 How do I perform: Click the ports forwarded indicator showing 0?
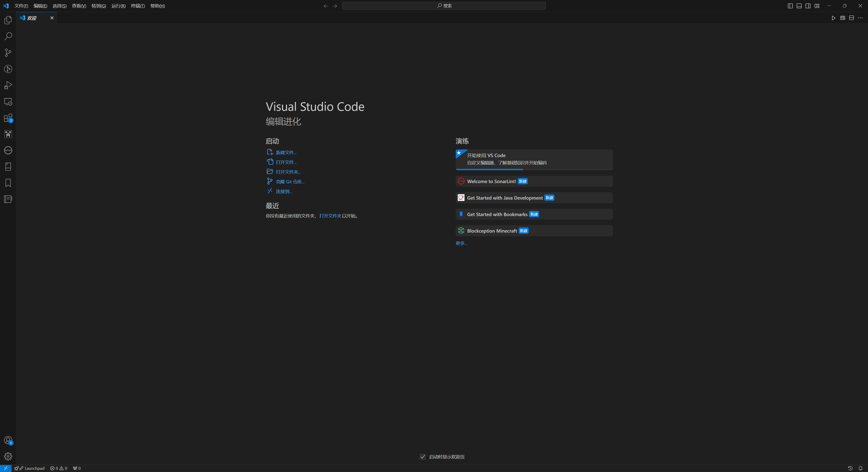(77, 468)
